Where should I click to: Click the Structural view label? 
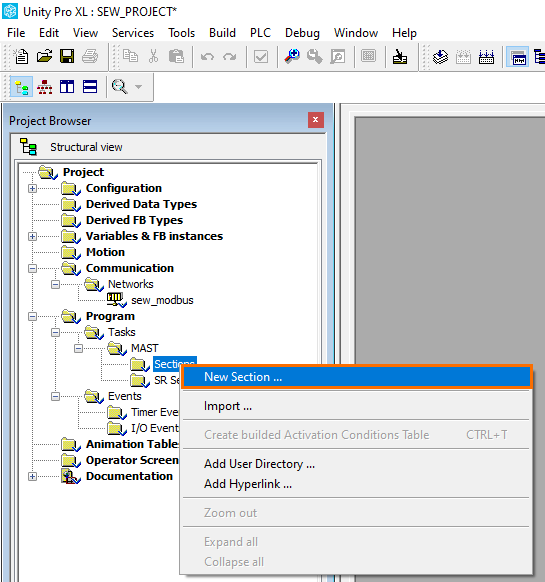86,147
